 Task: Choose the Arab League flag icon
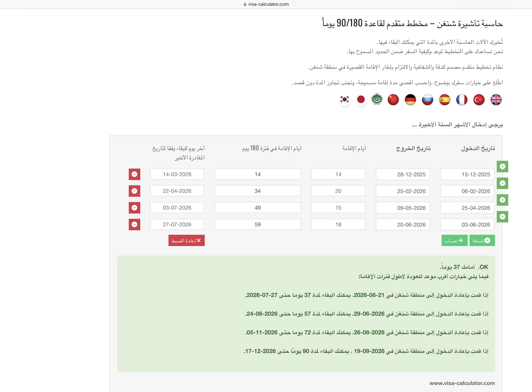pos(377,99)
